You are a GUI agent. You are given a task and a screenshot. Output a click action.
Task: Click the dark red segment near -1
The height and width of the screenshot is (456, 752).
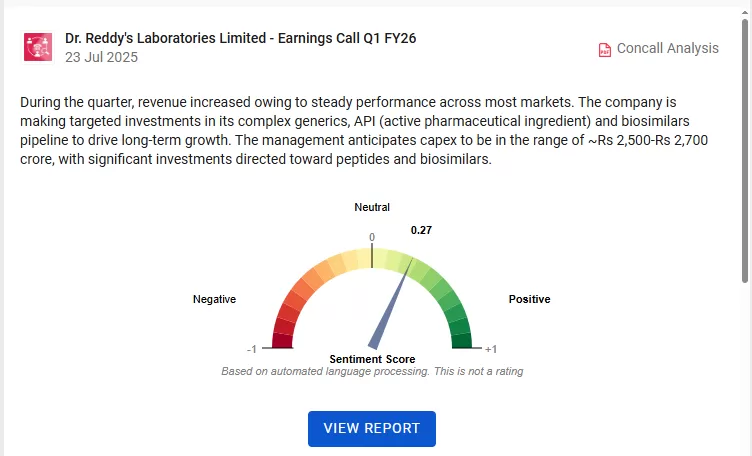pyautogui.click(x=282, y=341)
